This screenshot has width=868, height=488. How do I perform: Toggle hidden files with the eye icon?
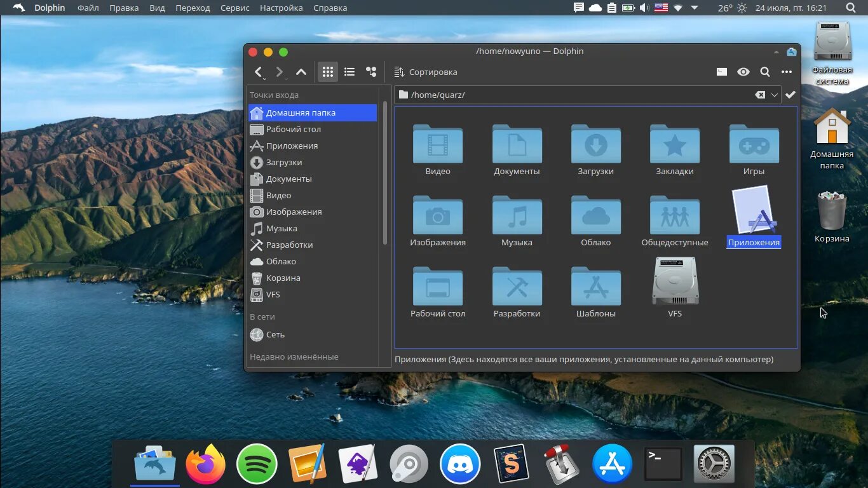tap(743, 72)
